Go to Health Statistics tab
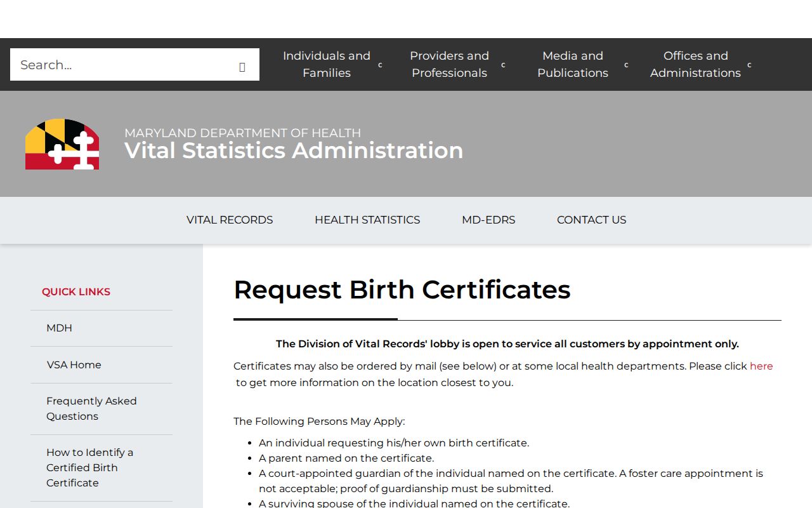The image size is (812, 508). click(x=367, y=220)
